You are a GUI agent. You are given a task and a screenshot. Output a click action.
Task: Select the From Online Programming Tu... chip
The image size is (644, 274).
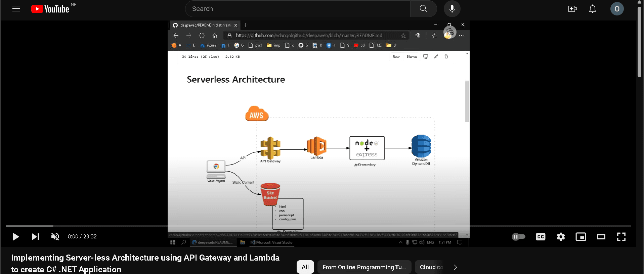point(364,267)
